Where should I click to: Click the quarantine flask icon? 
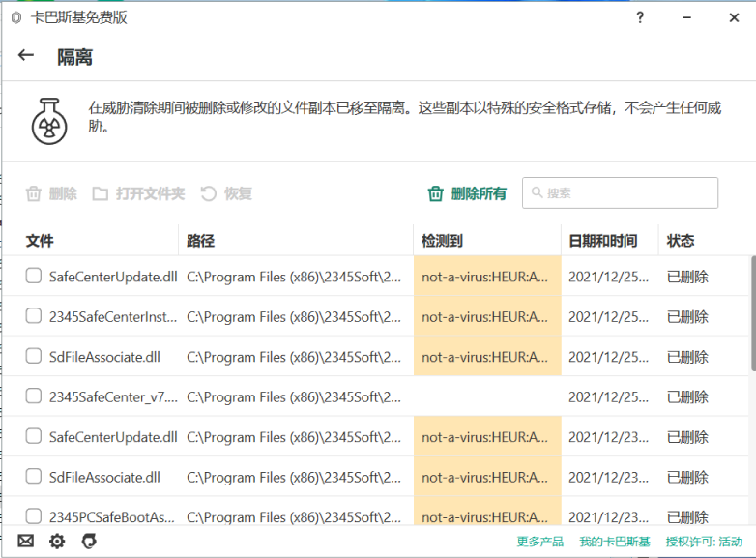49,122
